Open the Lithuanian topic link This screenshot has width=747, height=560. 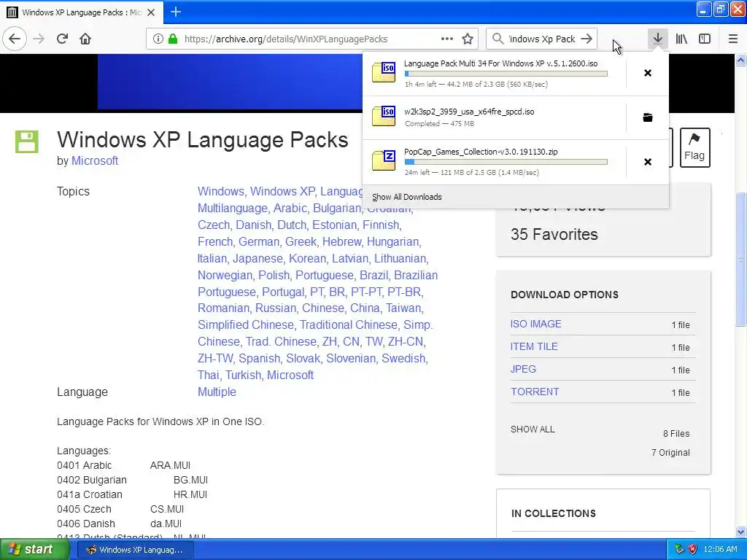pos(400,258)
